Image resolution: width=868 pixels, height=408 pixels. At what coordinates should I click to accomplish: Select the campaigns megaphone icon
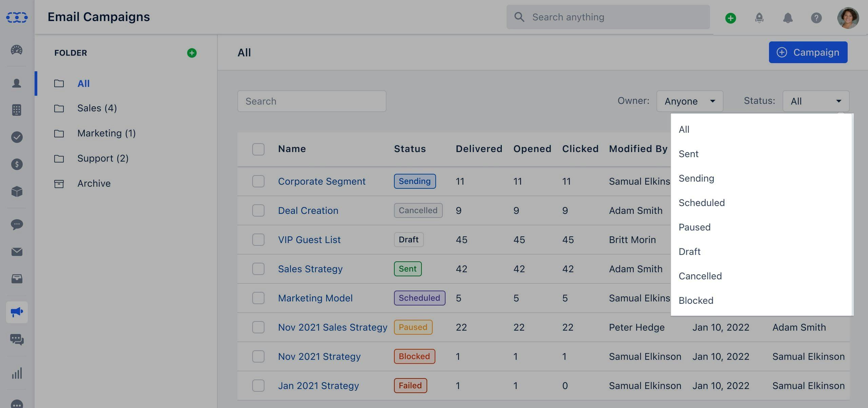click(x=17, y=312)
